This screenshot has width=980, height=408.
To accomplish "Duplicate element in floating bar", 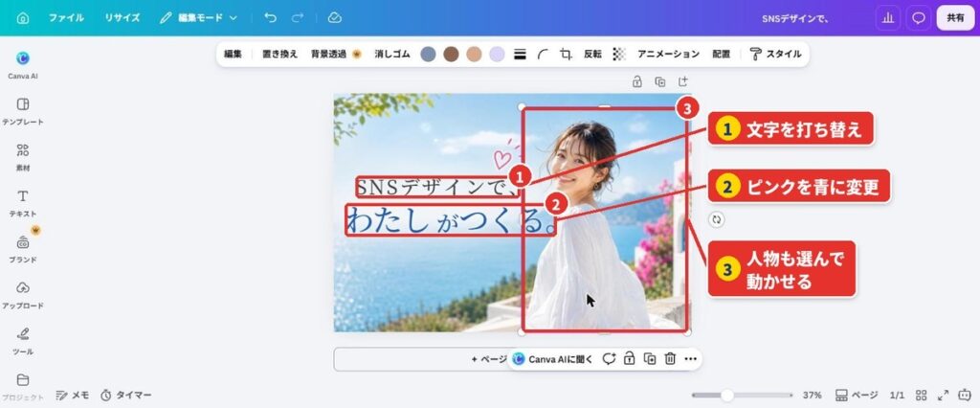I will (x=650, y=359).
